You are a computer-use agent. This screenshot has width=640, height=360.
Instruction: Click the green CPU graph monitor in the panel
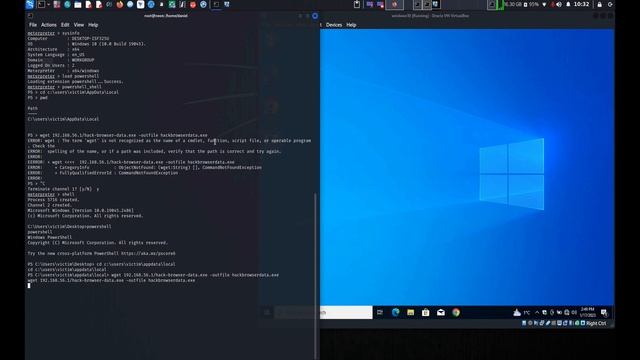[x=500, y=4]
